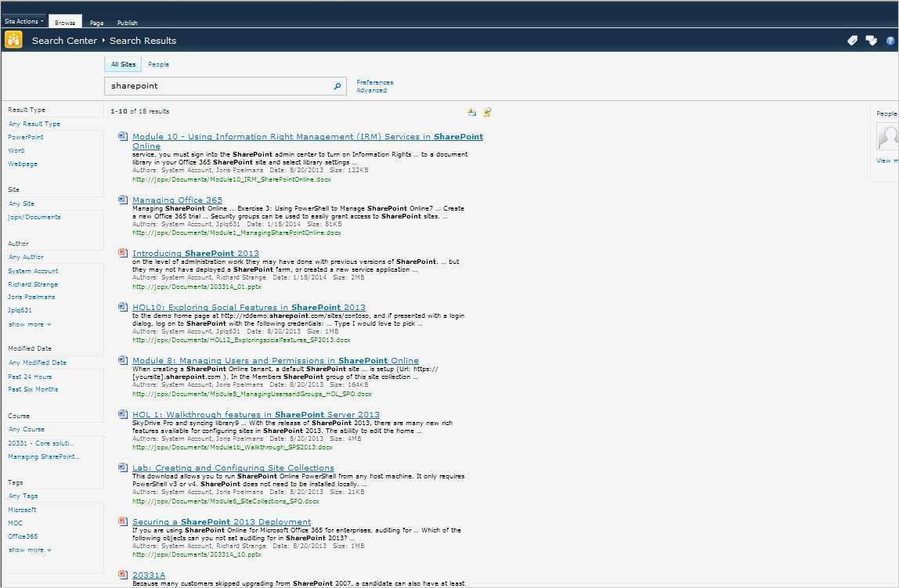This screenshot has width=899, height=588.
Task: Click Word icon beside Lab: Creating result
Action: (123, 467)
